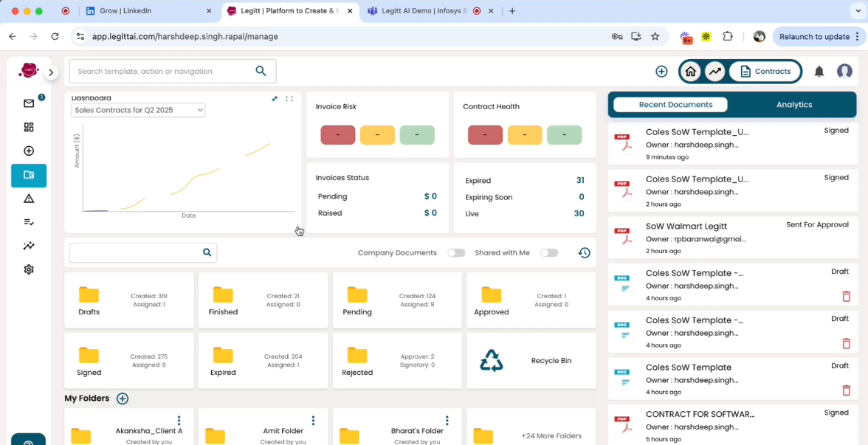Viewport: 868px width, 445px height.
Task: Open the browser extensions puzzle icon
Action: [728, 37]
